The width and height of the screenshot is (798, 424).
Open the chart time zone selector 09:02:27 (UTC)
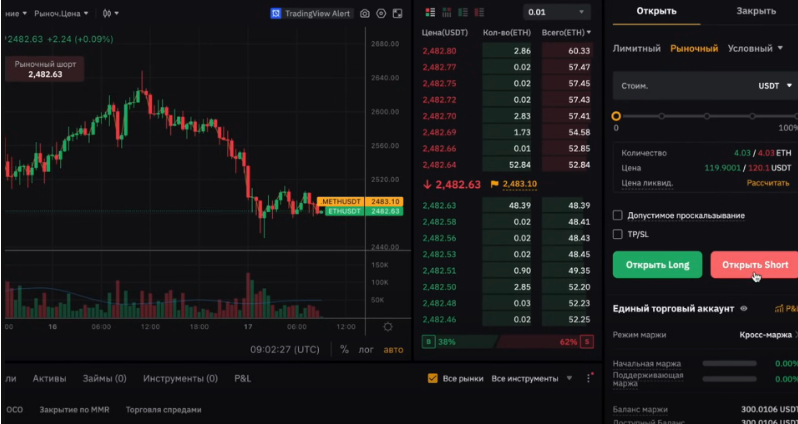point(285,350)
